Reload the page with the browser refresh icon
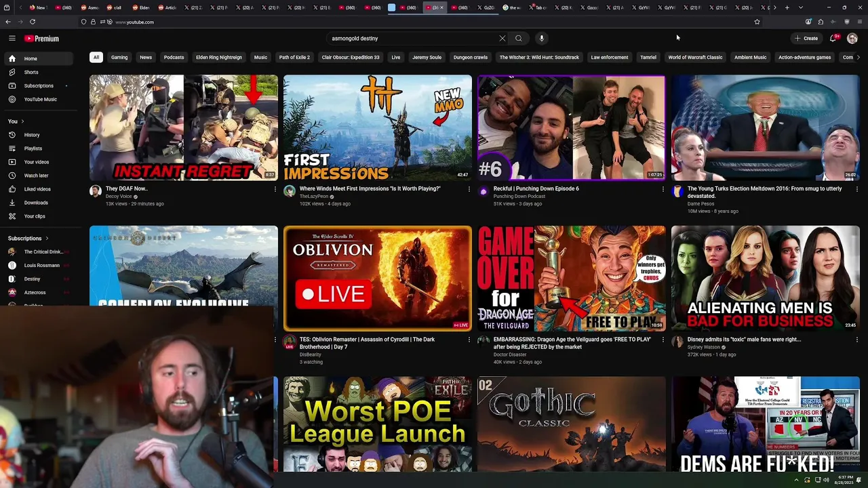 pyautogui.click(x=33, y=22)
